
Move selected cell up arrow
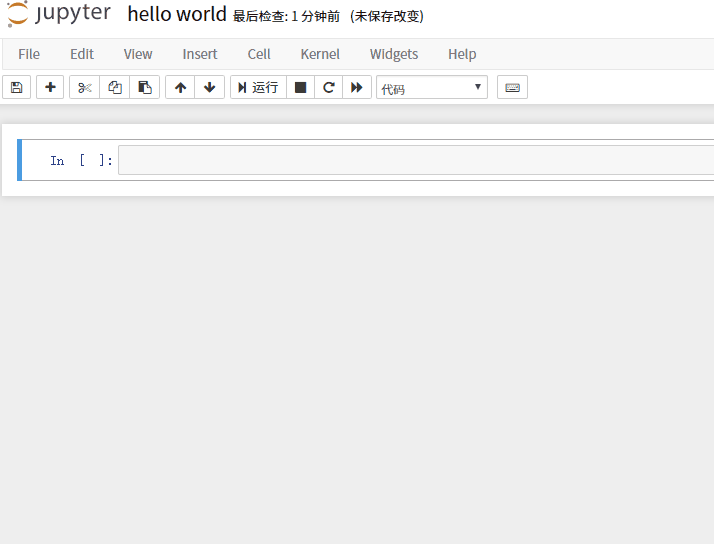pyautogui.click(x=180, y=87)
